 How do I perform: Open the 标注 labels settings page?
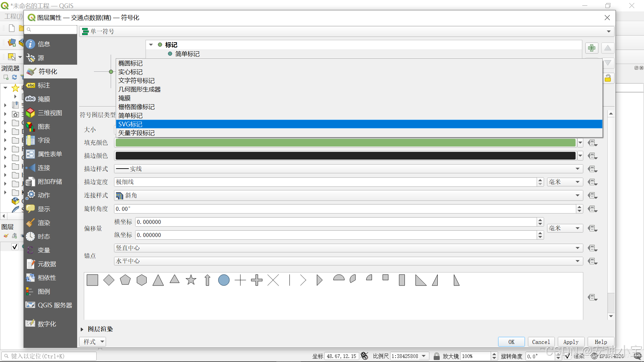click(x=44, y=85)
